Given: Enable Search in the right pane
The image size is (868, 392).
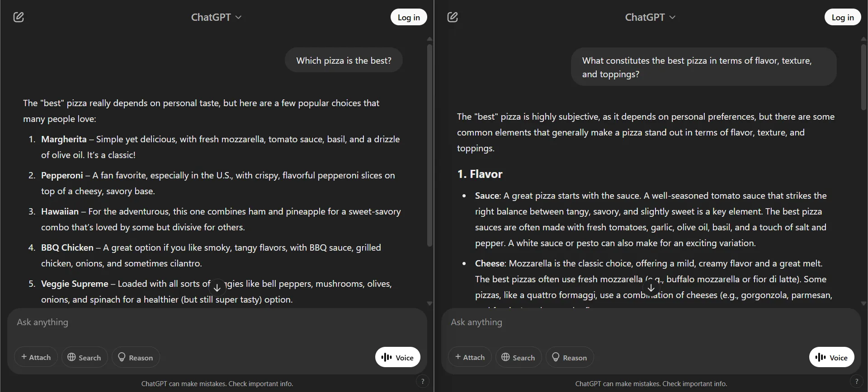Looking at the screenshot, I should pos(518,357).
